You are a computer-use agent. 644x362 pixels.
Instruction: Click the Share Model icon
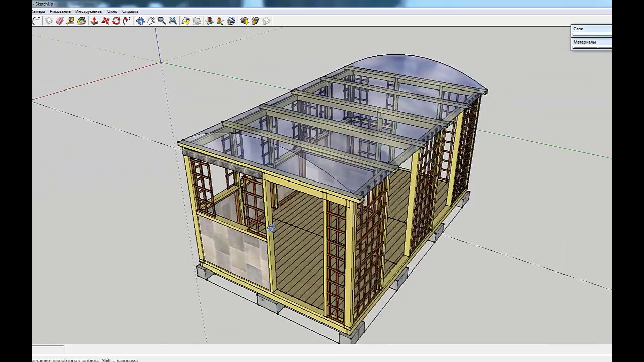[255, 21]
